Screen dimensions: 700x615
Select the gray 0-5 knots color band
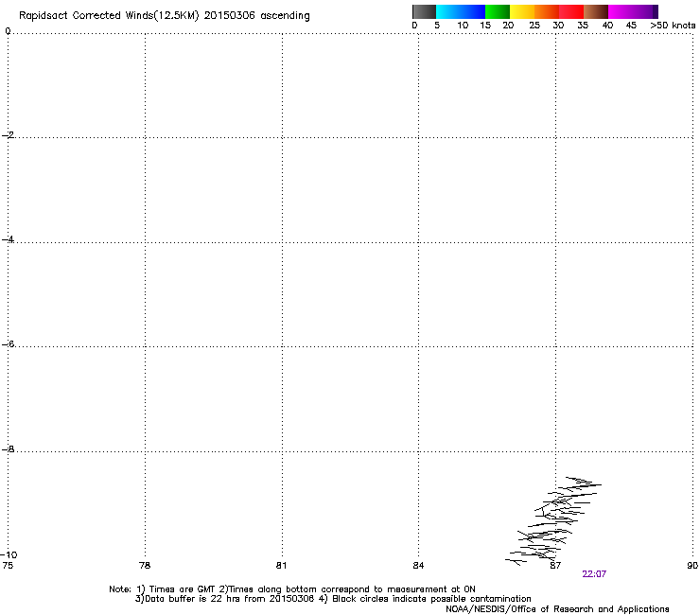424,11
